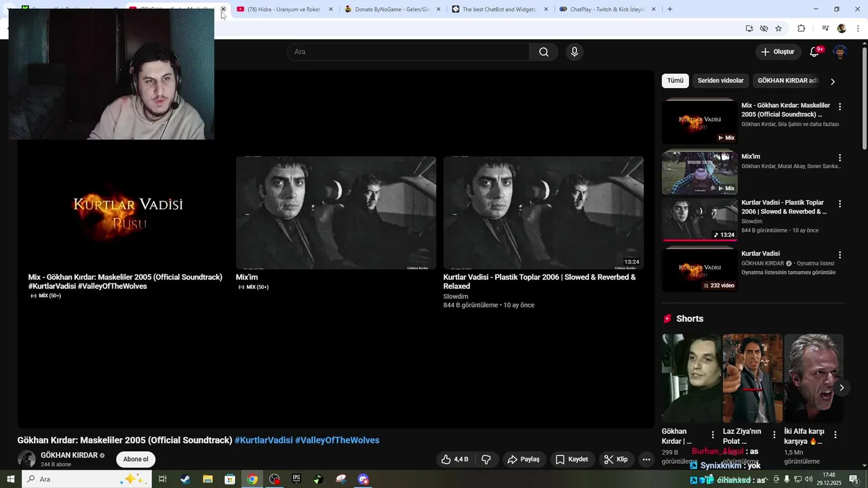Open options for Laz Ziya'nın short
This screenshot has height=488, width=868.
point(774,435)
